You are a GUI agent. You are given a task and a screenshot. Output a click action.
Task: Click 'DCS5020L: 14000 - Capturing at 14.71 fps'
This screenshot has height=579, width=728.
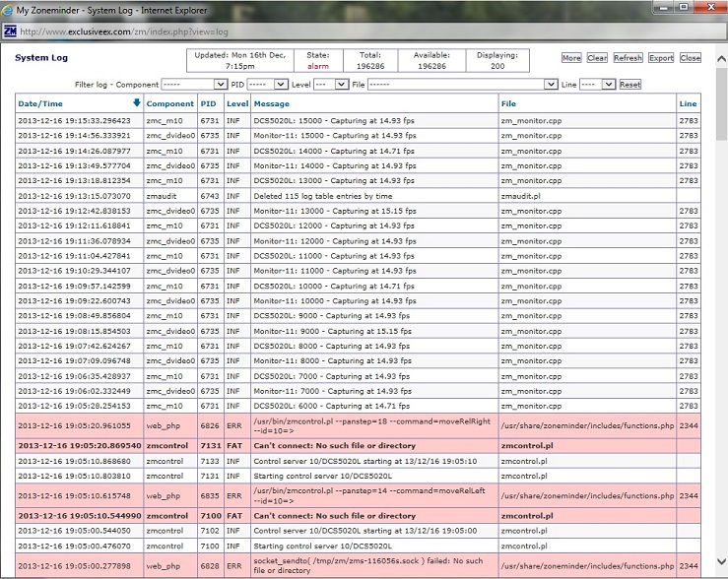(x=334, y=151)
